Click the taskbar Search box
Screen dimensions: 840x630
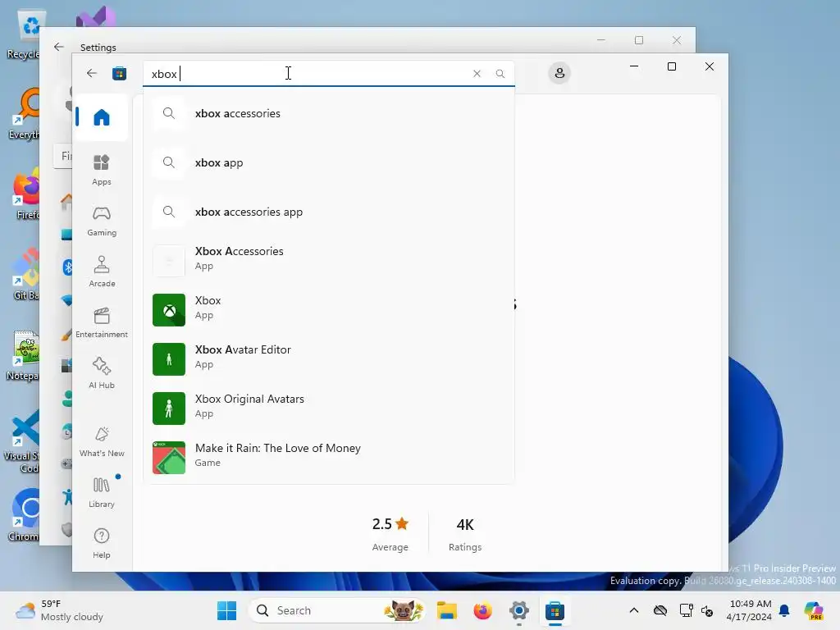337,610
